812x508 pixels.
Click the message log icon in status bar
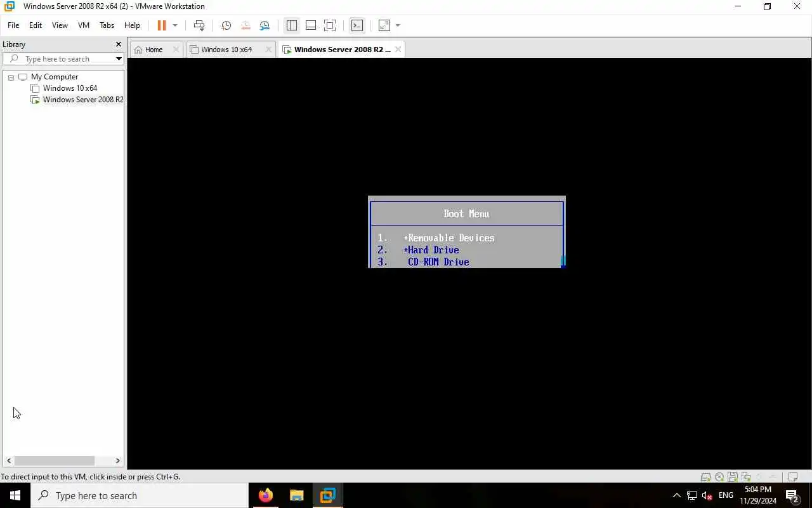point(792,477)
